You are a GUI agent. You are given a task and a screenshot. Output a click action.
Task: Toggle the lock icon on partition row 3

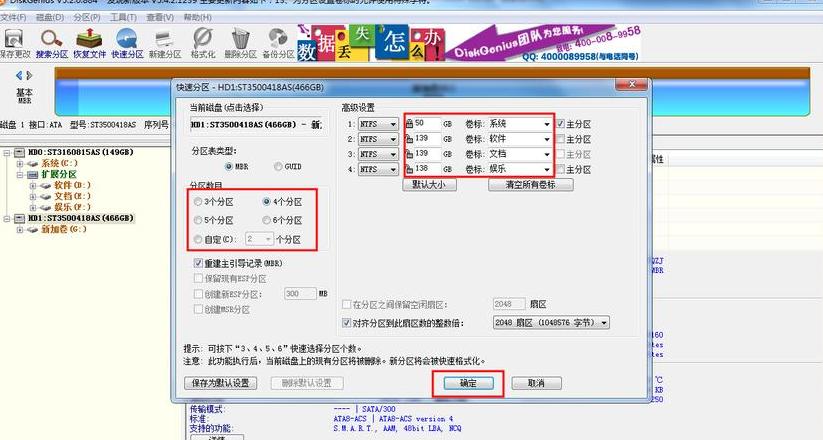pyautogui.click(x=409, y=154)
